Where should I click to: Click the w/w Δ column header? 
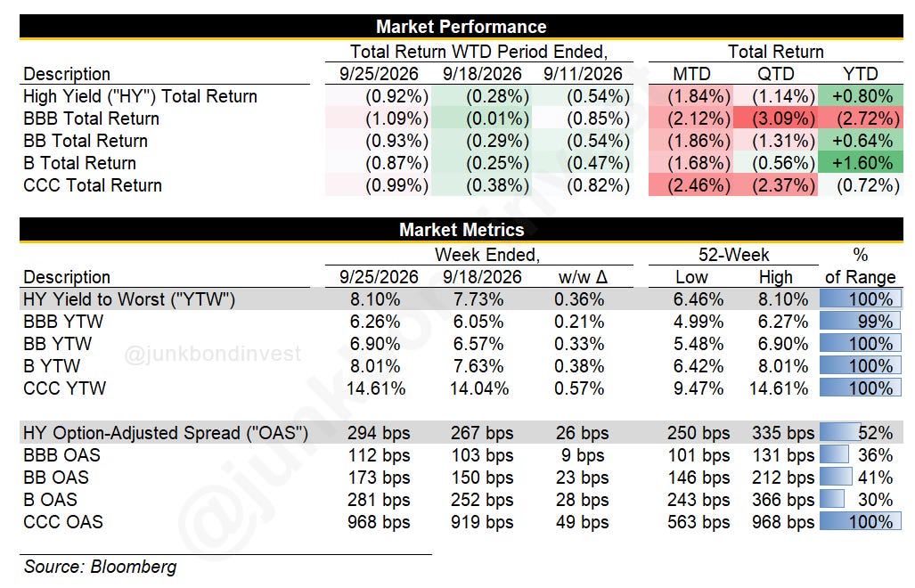coord(583,276)
